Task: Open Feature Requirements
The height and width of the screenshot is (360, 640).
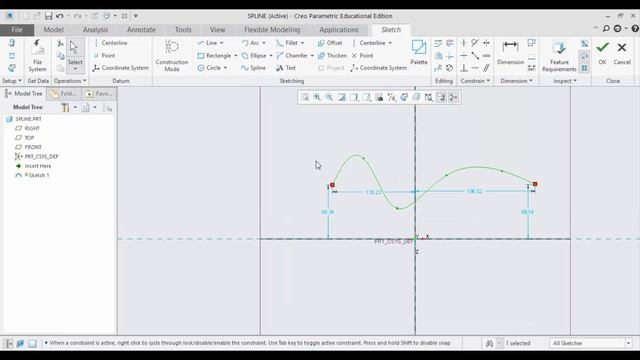Action: point(559,56)
